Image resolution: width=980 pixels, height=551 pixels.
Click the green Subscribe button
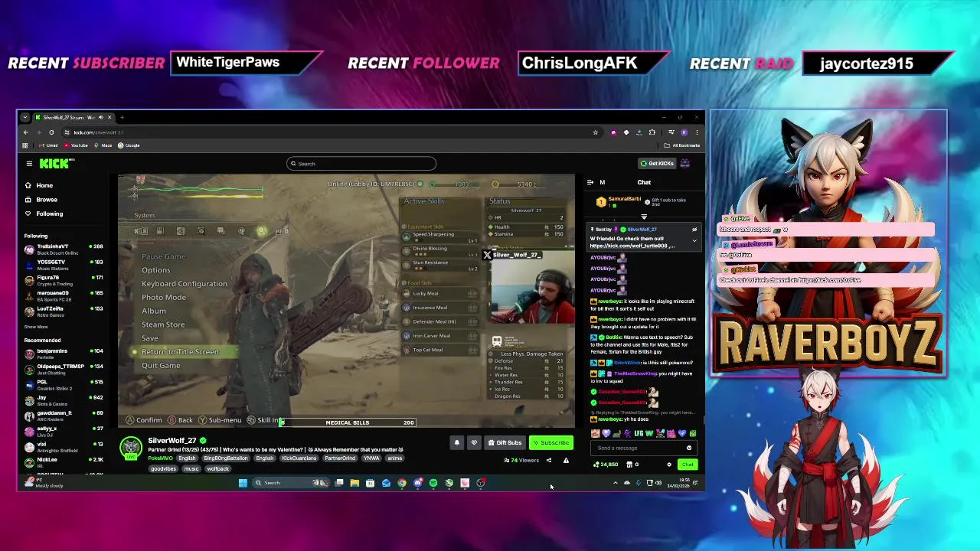click(x=551, y=442)
